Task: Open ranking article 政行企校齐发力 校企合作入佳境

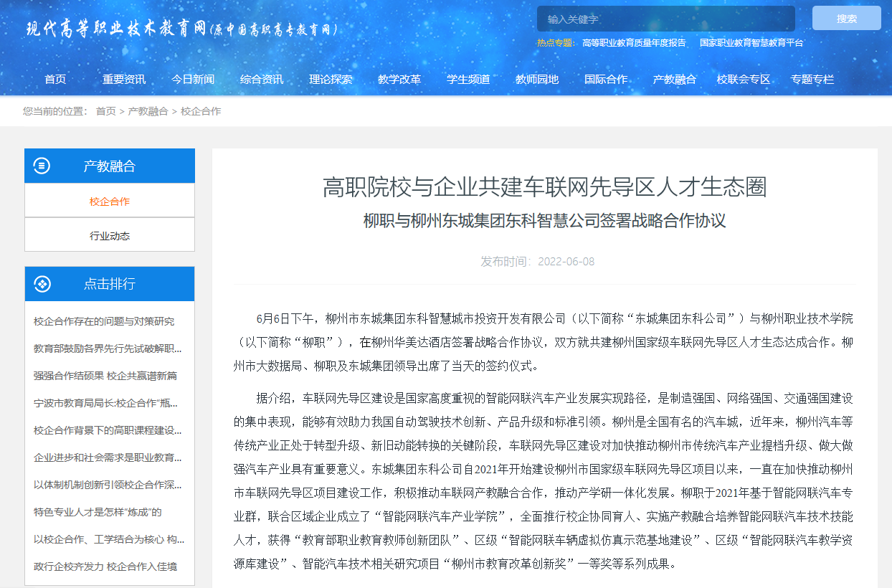Action: pyautogui.click(x=105, y=566)
